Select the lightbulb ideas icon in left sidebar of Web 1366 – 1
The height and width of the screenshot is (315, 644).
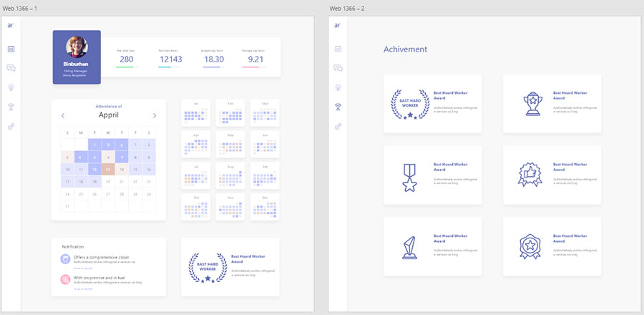click(x=11, y=87)
